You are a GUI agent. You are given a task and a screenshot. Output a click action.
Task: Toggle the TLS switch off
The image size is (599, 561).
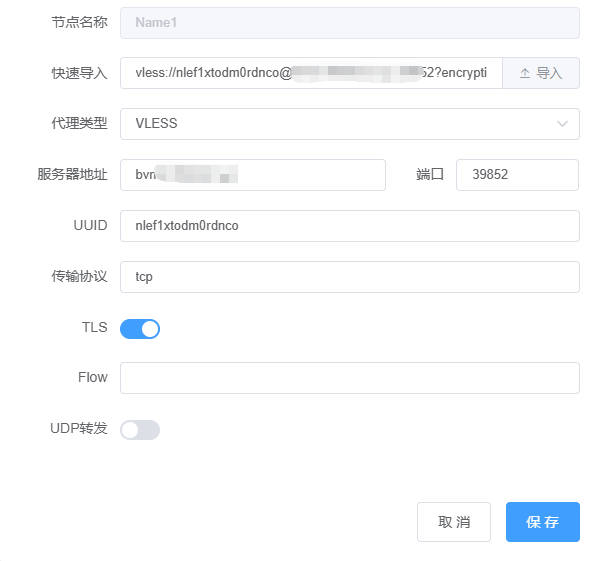tap(140, 329)
